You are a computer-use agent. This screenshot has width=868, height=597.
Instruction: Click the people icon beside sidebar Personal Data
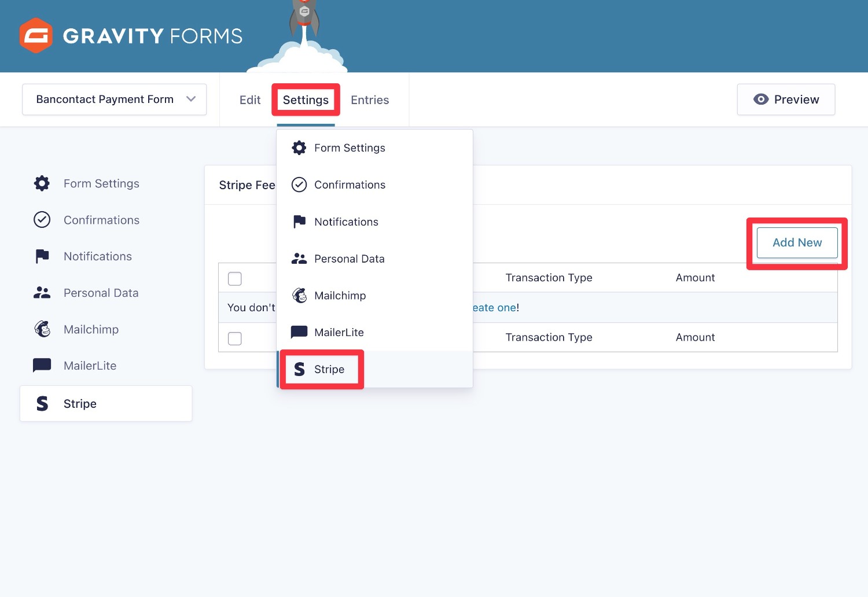click(x=42, y=293)
